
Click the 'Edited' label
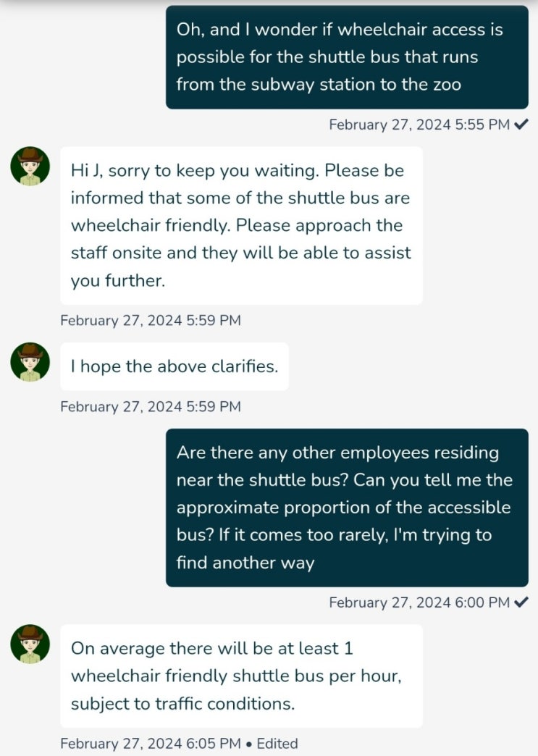pyautogui.click(x=277, y=744)
